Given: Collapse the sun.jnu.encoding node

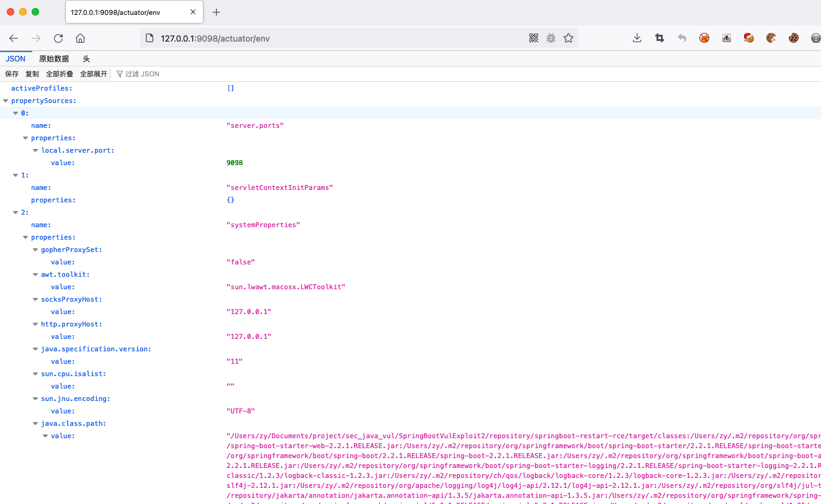Looking at the screenshot, I should tap(35, 398).
